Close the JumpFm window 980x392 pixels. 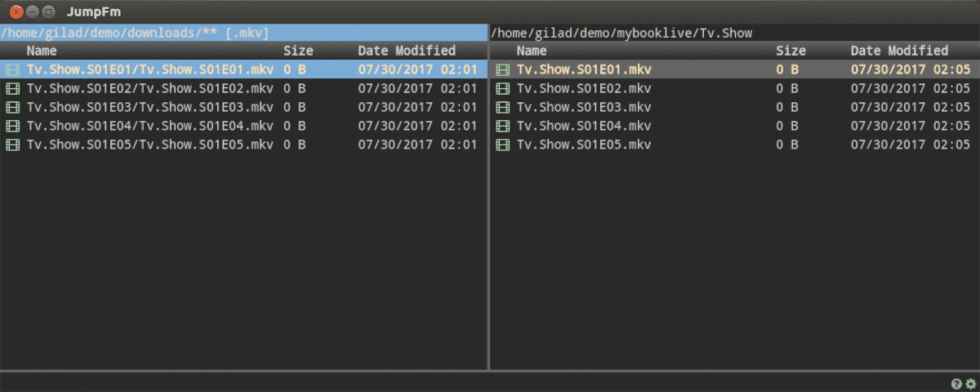tap(15, 12)
